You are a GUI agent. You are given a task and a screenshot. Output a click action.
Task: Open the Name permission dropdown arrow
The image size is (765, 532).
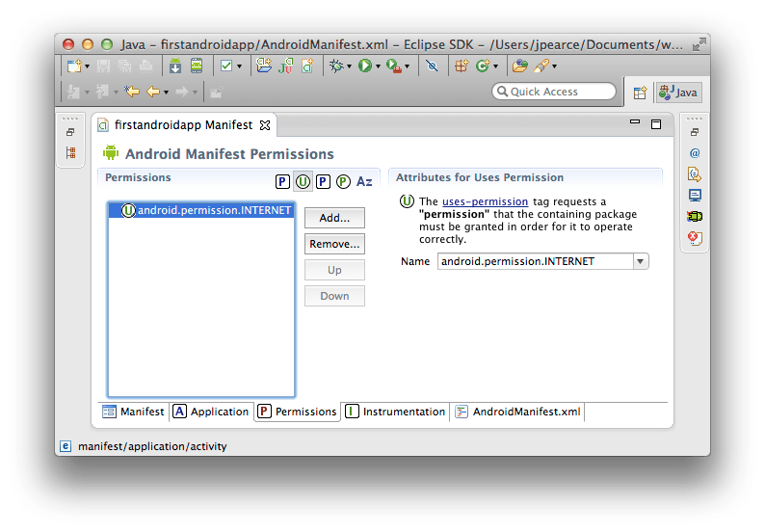pyautogui.click(x=641, y=261)
